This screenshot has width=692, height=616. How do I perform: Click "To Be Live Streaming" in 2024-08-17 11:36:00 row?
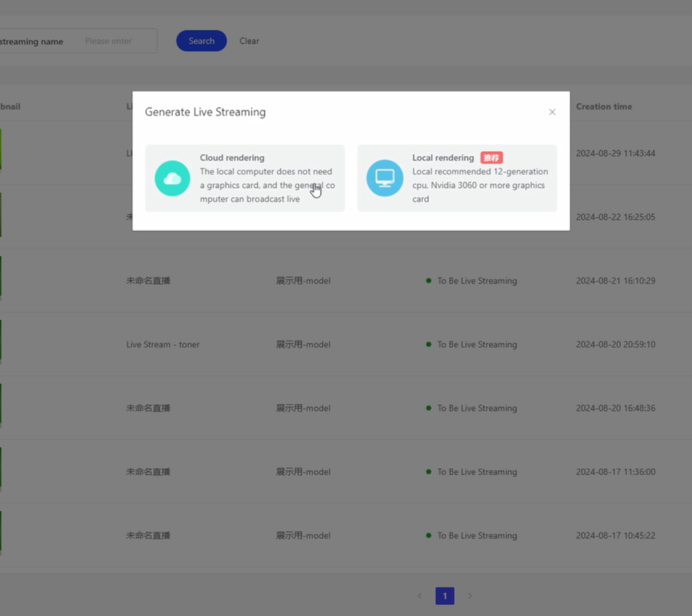[476, 472]
